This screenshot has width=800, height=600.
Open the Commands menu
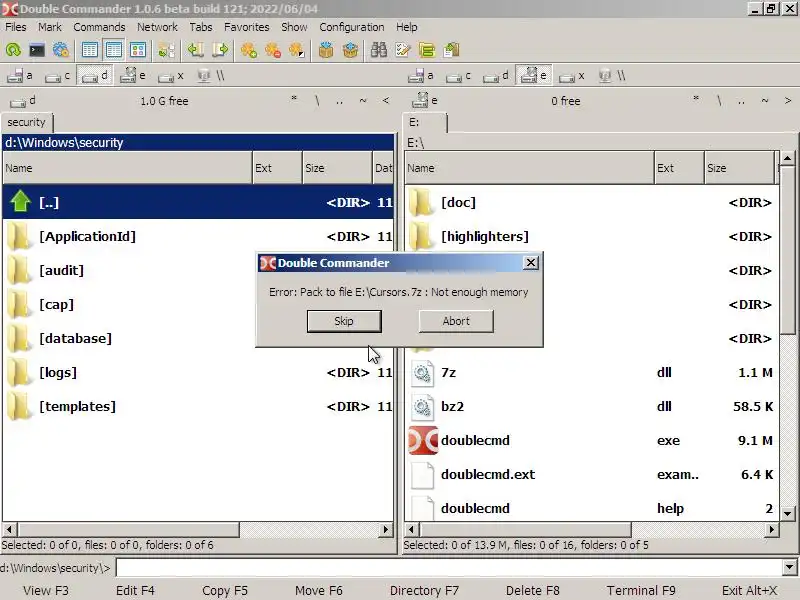99,27
